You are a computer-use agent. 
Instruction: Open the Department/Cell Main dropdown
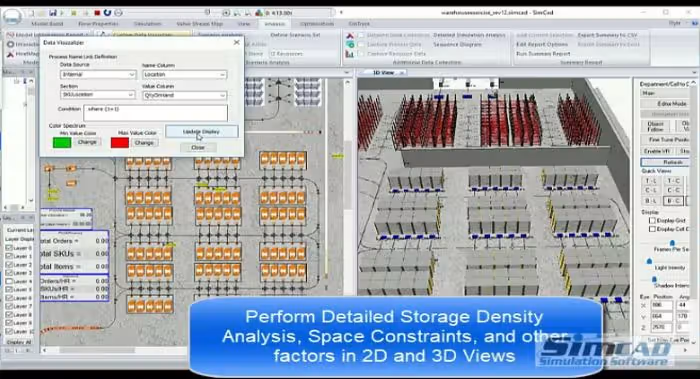pos(665,93)
